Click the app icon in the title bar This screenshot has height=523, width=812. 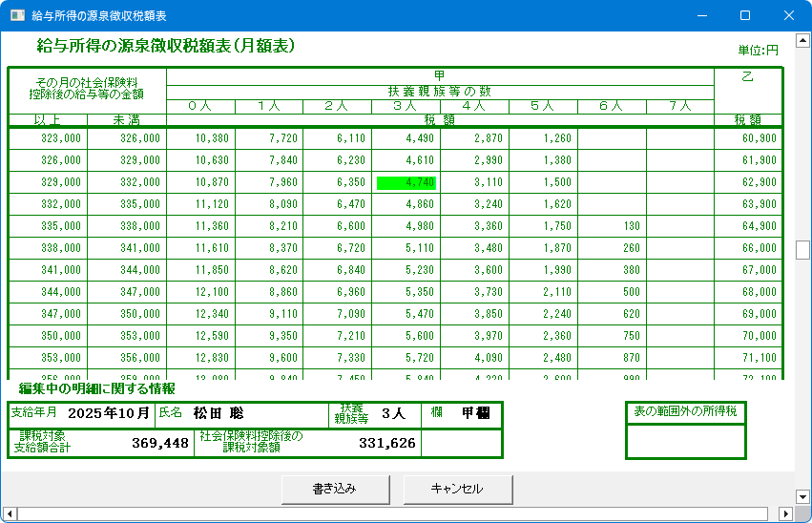17,15
